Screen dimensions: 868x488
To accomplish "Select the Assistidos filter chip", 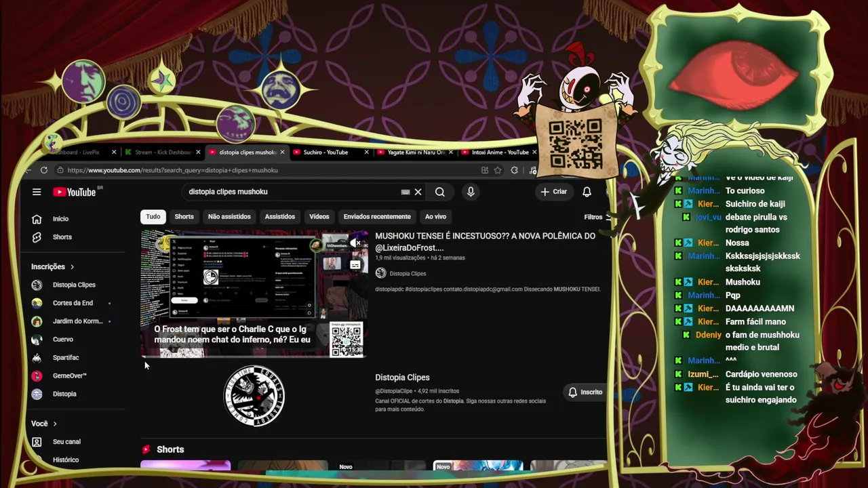I will tap(280, 217).
